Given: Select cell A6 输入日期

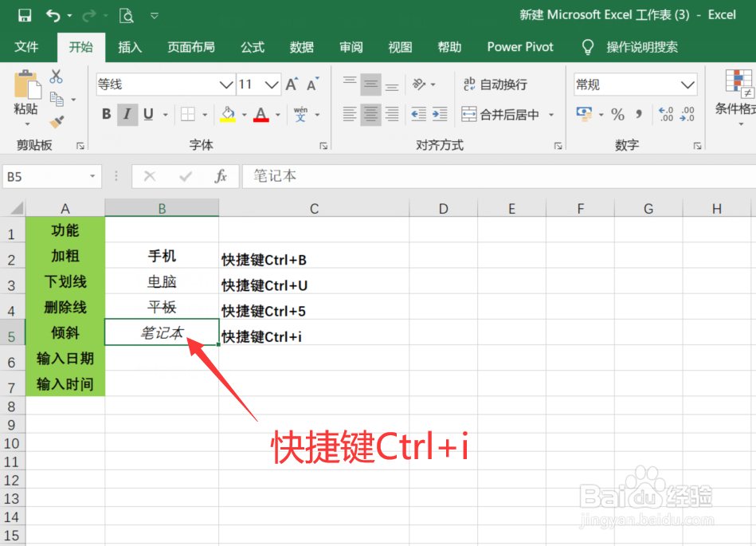Looking at the screenshot, I should click(65, 359).
